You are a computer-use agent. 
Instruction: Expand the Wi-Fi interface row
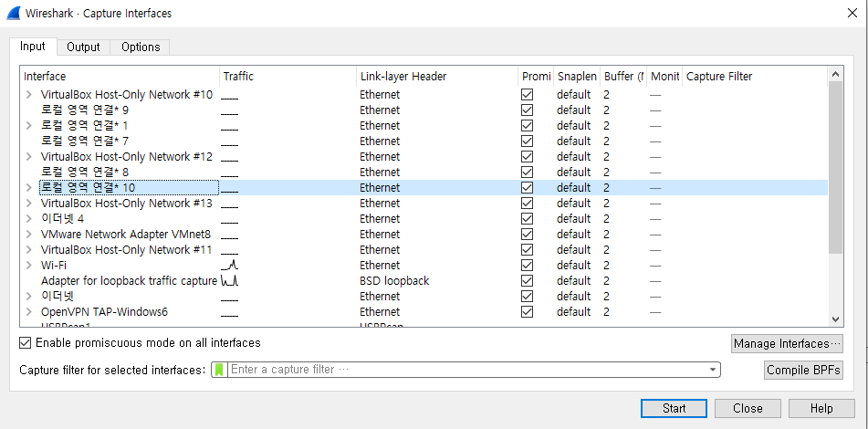29,265
